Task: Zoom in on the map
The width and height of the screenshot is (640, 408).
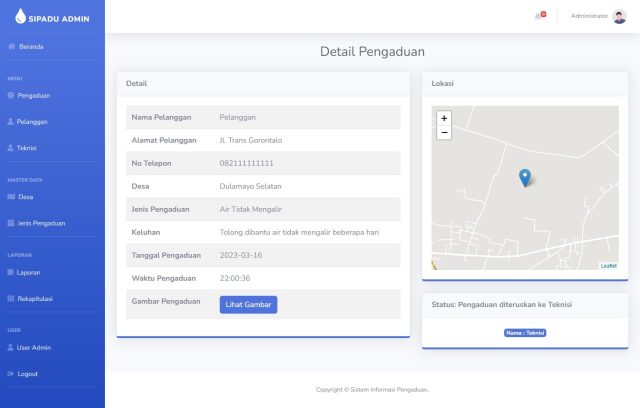Action: (x=444, y=118)
